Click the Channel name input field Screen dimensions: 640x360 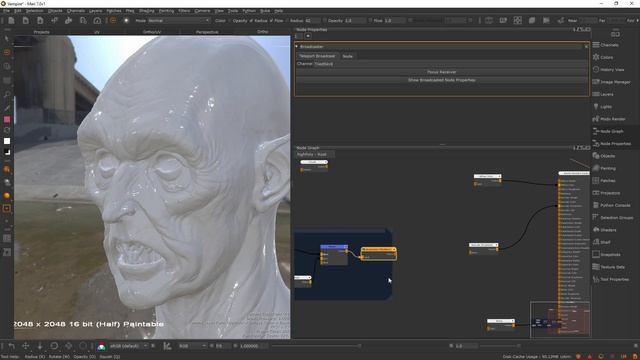(x=451, y=64)
